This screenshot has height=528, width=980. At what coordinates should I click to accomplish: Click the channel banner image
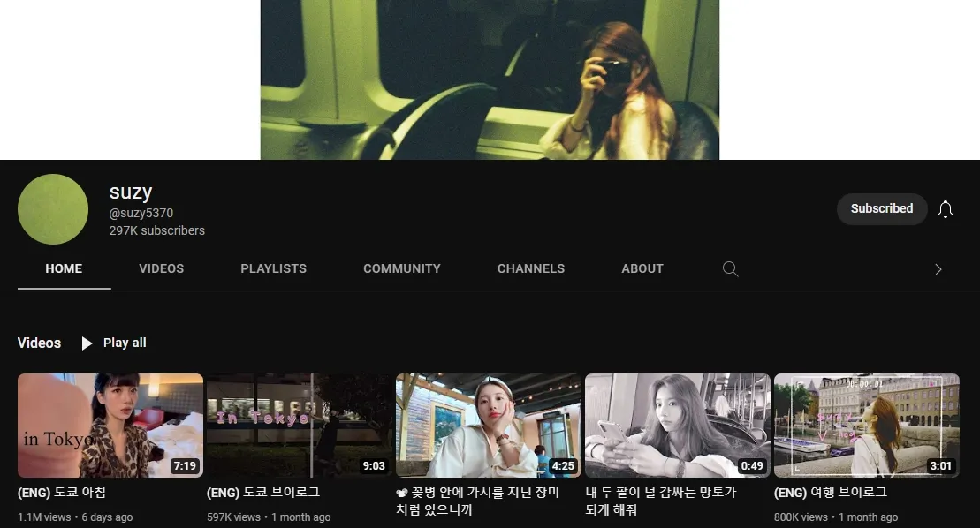(490, 79)
